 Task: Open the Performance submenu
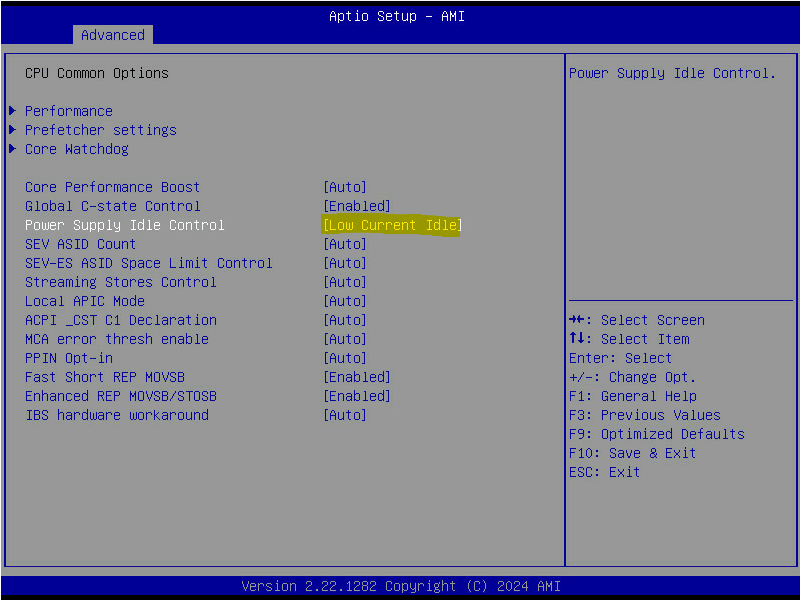(x=69, y=111)
